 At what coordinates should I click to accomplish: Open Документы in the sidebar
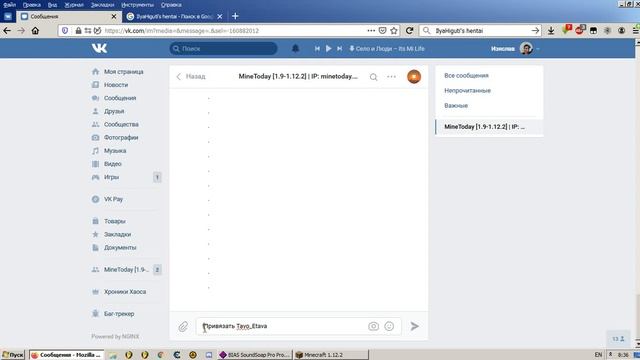[x=120, y=247]
